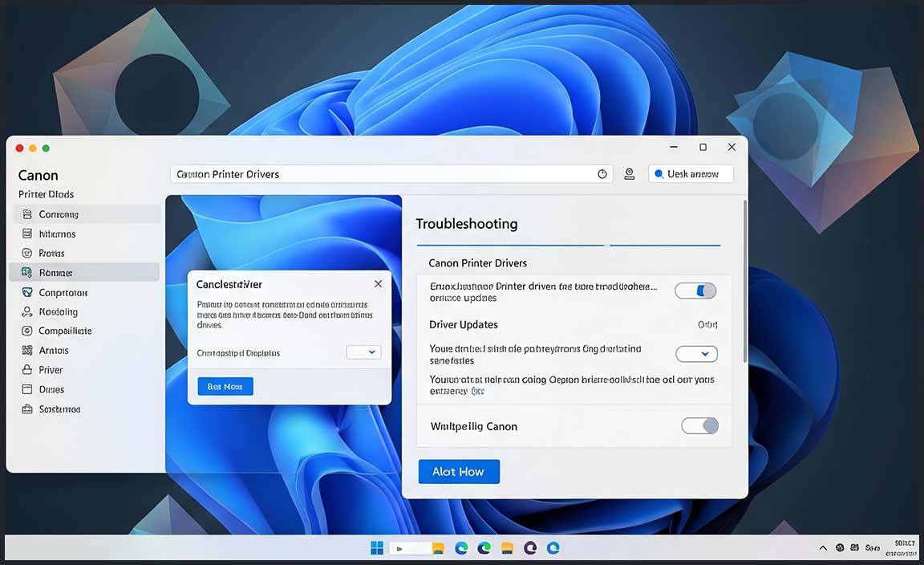Image resolution: width=924 pixels, height=565 pixels.
Task: Click the user account icon near search bar
Action: [x=630, y=174]
